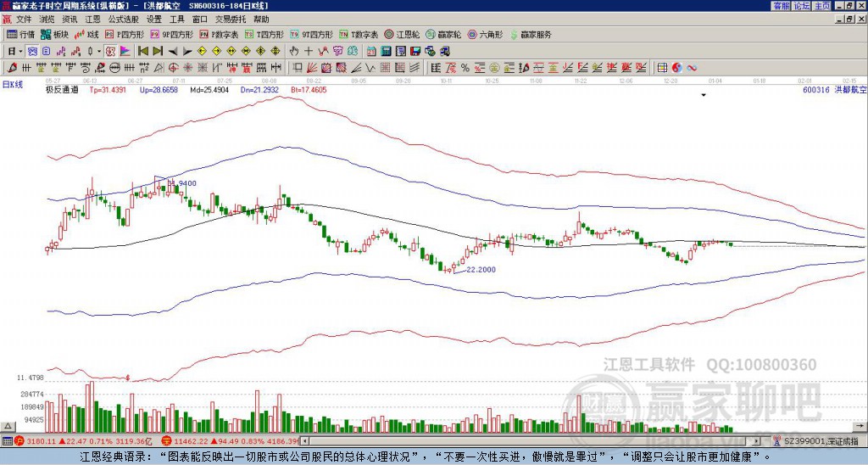Open the 论坛 forum button
This screenshot has height=465, width=868.
[x=802, y=6]
